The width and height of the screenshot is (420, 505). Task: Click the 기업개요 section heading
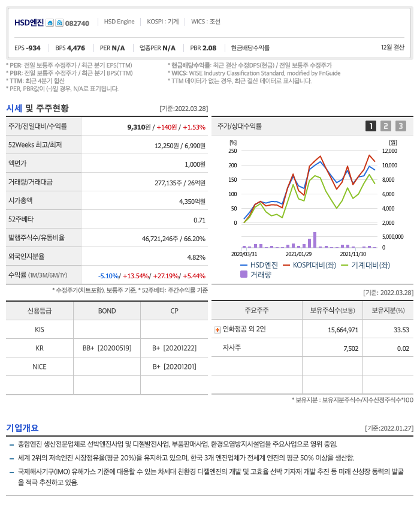pos(22,428)
